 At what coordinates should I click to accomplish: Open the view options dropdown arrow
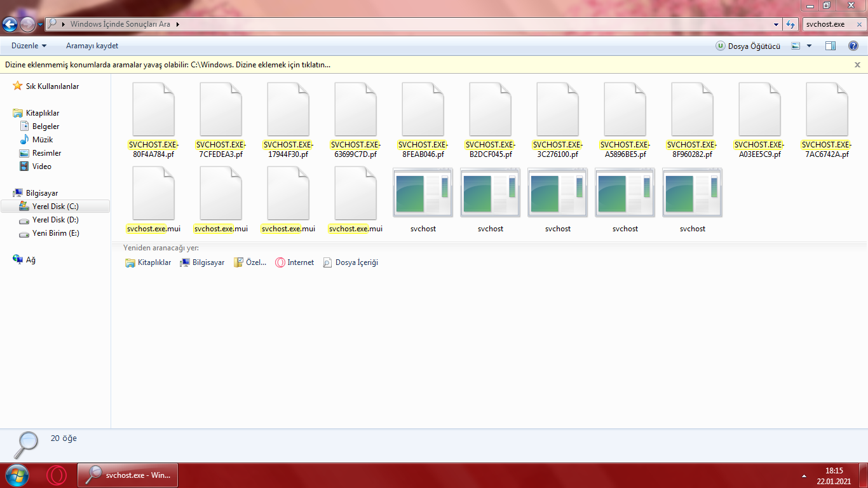(x=809, y=46)
